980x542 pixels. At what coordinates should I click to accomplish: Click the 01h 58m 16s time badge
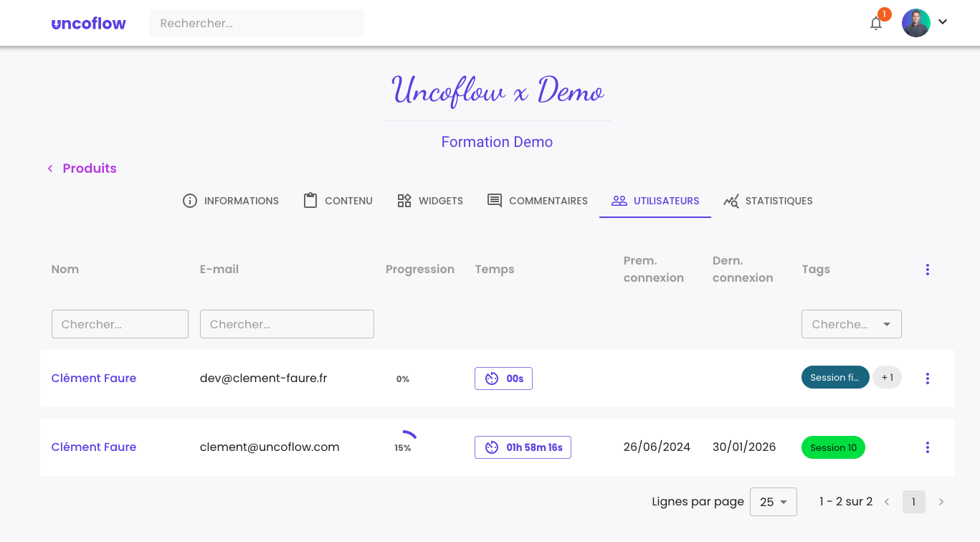[523, 447]
